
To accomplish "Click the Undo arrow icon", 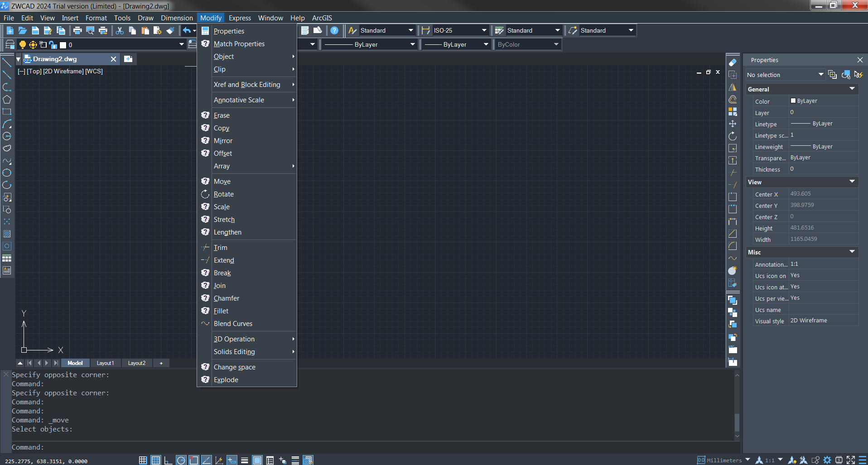I will pos(187,30).
